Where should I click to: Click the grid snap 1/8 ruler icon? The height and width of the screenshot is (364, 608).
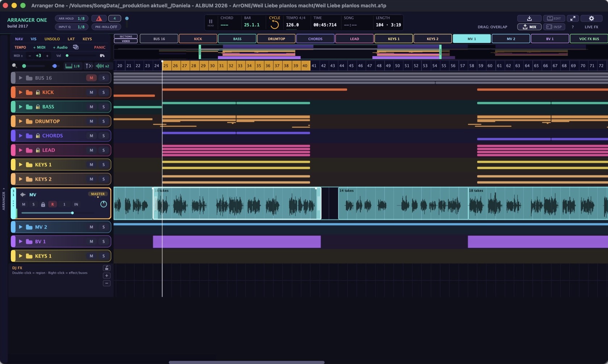tap(72, 66)
